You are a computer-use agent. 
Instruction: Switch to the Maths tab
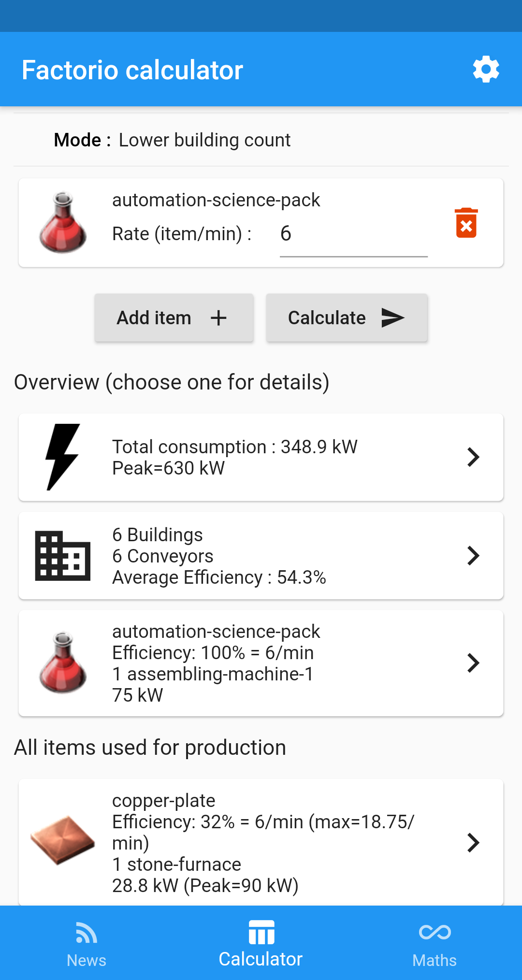pos(435,944)
